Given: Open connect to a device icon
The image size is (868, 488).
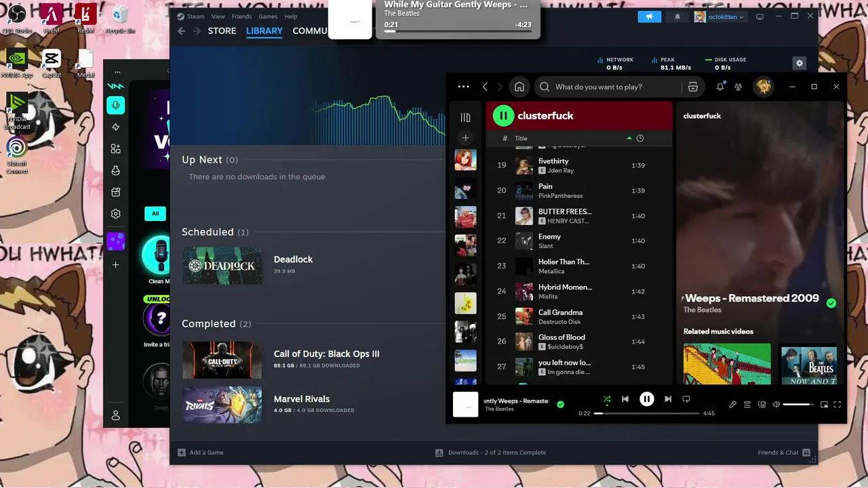Looking at the screenshot, I should [x=762, y=405].
